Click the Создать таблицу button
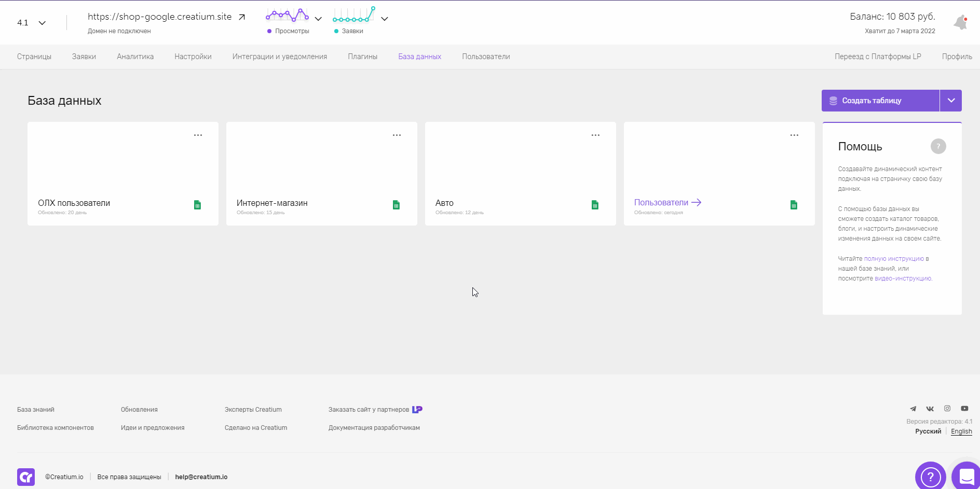Screen dimensions: 980x489 click(880, 101)
